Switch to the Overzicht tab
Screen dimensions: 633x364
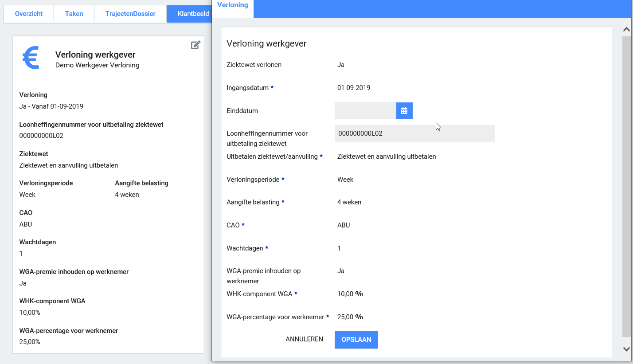click(29, 14)
